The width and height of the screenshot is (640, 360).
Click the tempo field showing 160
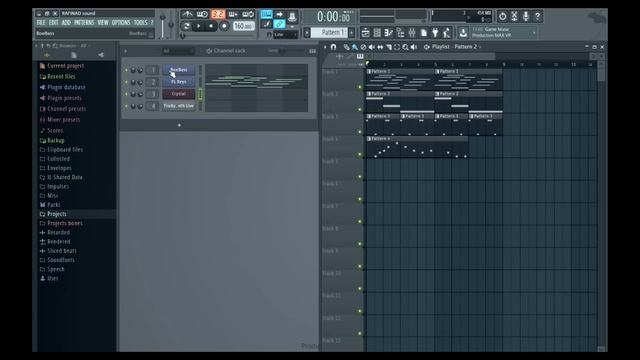click(x=244, y=26)
